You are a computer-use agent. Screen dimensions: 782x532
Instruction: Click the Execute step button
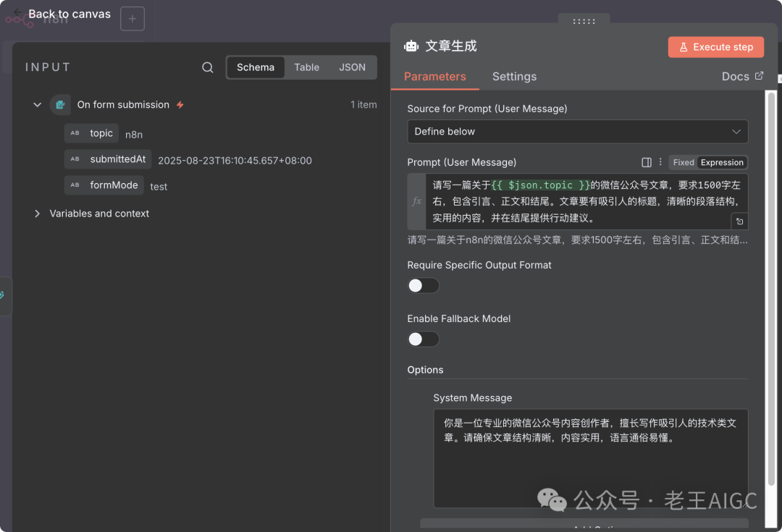pyautogui.click(x=715, y=46)
